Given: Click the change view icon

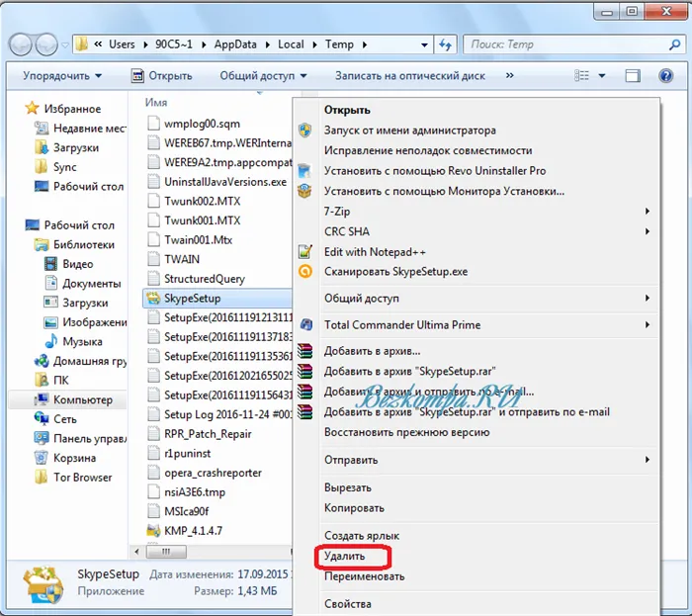Looking at the screenshot, I should (x=581, y=76).
